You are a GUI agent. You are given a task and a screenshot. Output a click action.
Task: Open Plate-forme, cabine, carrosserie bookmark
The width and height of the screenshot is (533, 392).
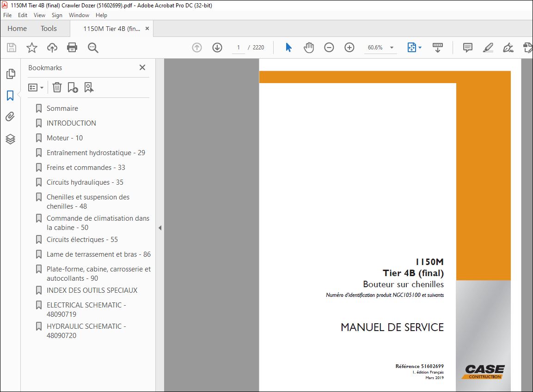[98, 273]
